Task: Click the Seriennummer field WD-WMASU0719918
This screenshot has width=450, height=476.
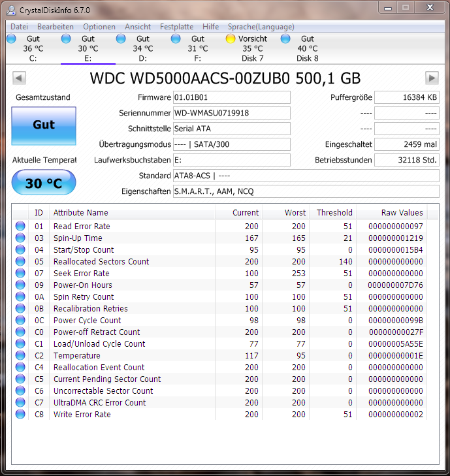Action: (x=232, y=113)
